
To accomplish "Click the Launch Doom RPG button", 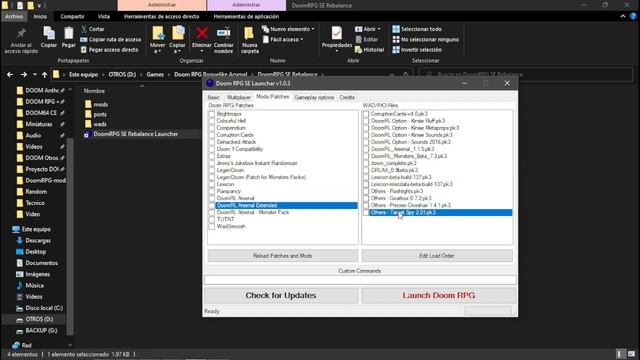I will tap(439, 296).
